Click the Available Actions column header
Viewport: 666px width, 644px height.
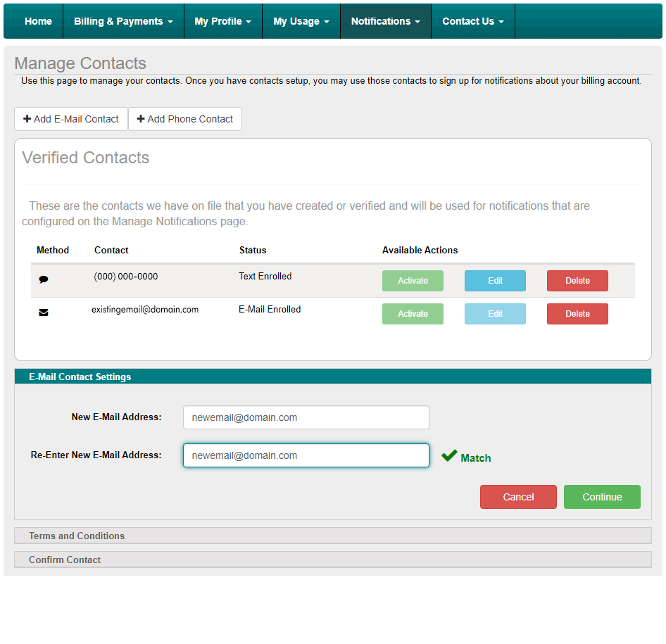pos(420,250)
